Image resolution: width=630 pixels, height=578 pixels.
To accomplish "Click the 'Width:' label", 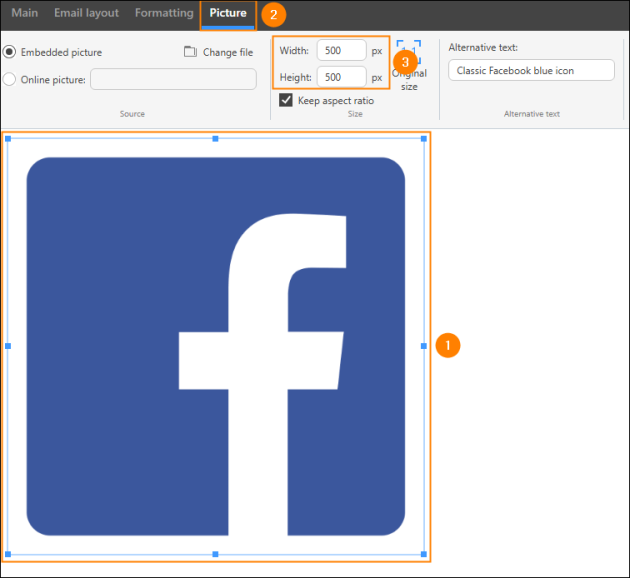I will [294, 51].
